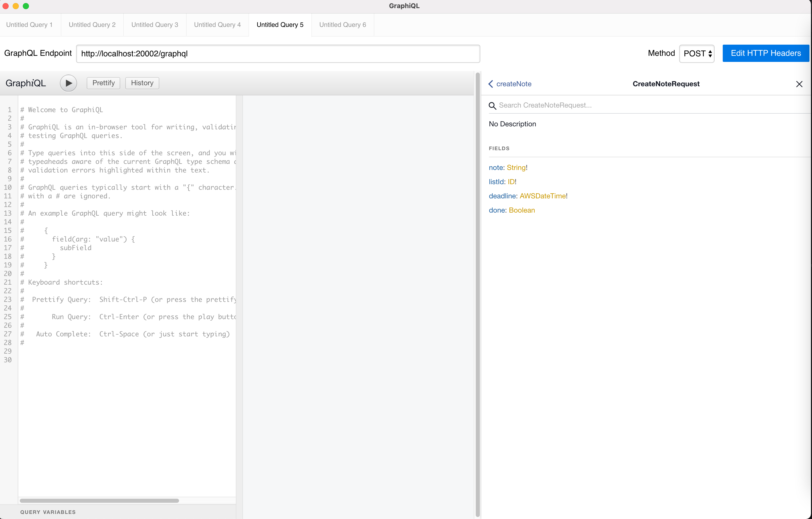Run the query with the play button
Viewport: 812px width, 519px height.
tap(68, 83)
